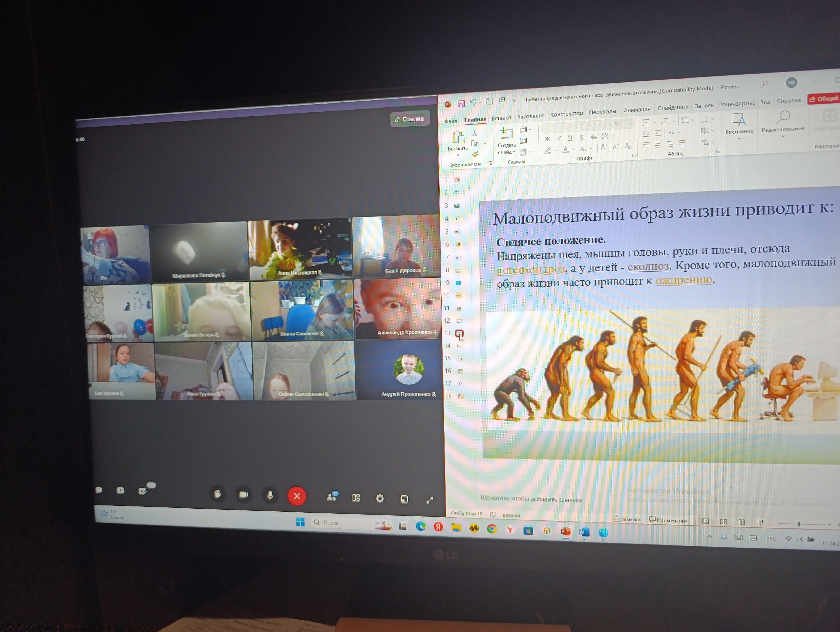This screenshot has width=840, height=632.
Task: Switch to the Анимация tab
Action: (x=637, y=110)
